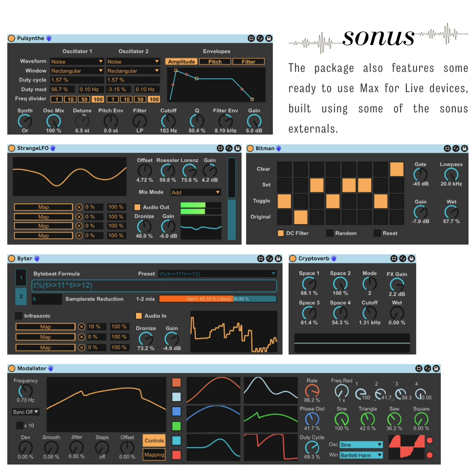This screenshot has height=476, width=476.
Task: Click the save preset icon on Bitman
Action: [465, 149]
